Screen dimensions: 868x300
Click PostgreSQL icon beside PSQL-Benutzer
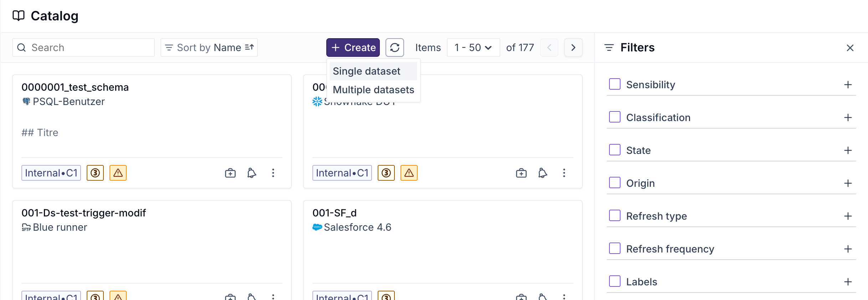(26, 101)
